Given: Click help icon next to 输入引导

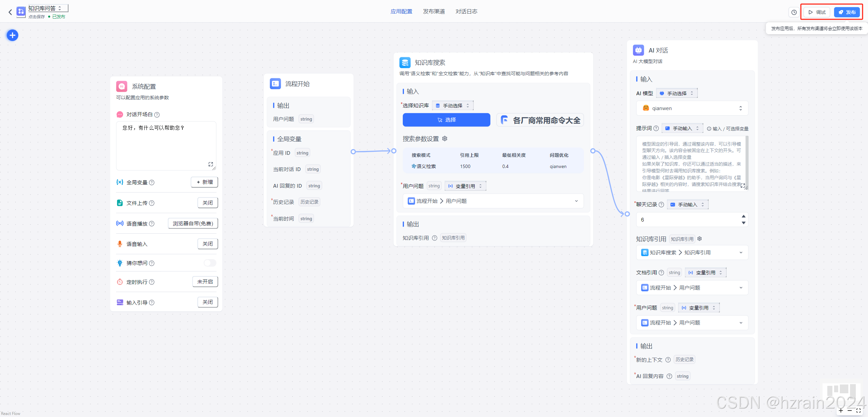Looking at the screenshot, I should 152,303.
